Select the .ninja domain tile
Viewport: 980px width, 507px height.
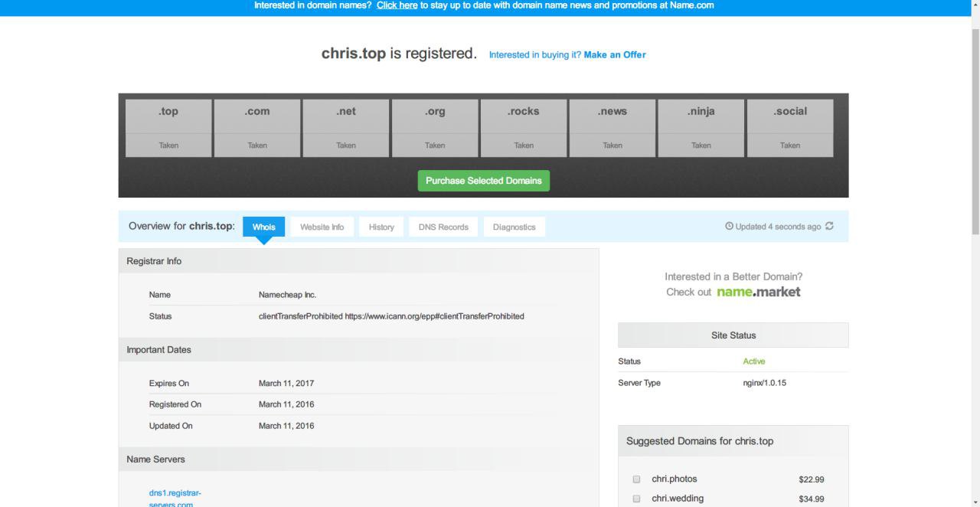point(701,128)
